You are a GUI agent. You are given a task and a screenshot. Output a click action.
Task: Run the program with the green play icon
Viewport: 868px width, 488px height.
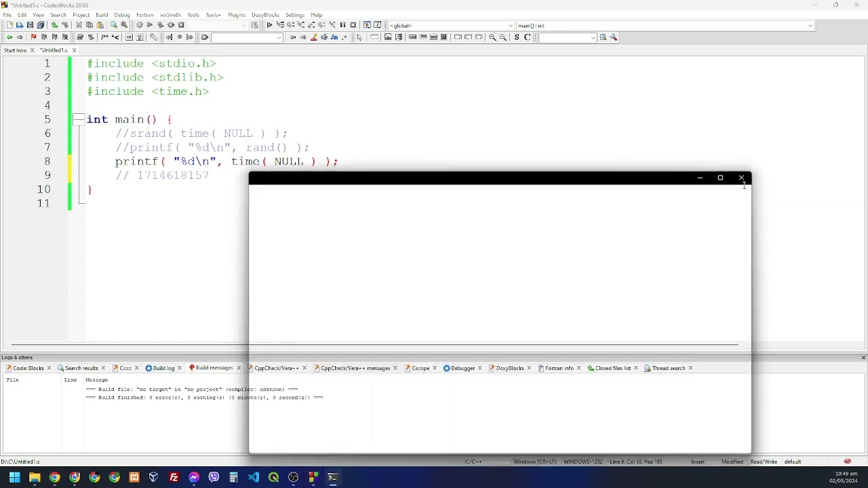click(x=150, y=25)
